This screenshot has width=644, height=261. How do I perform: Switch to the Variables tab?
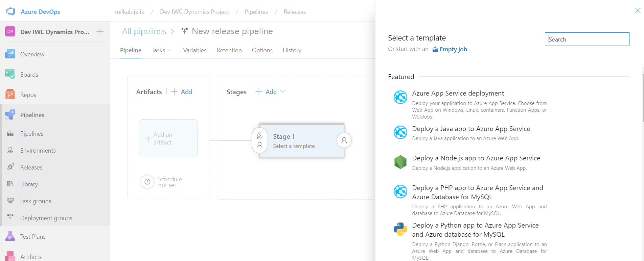[x=195, y=50]
